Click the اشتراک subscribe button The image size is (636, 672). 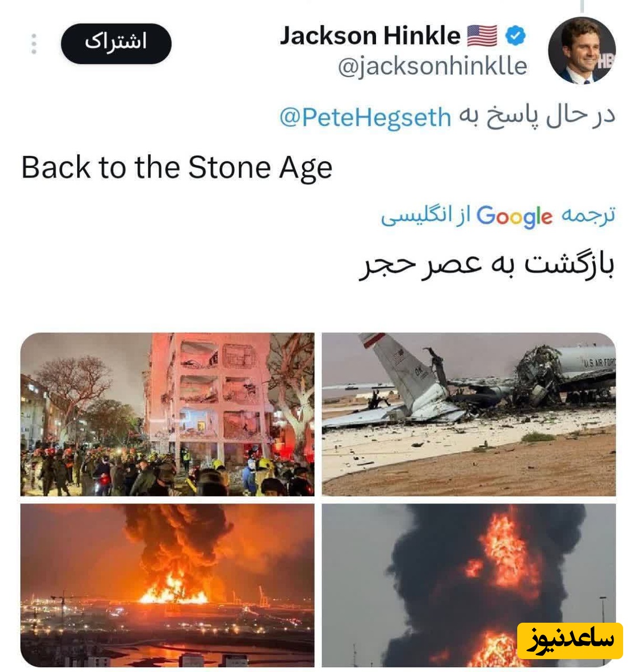pyautogui.click(x=116, y=43)
